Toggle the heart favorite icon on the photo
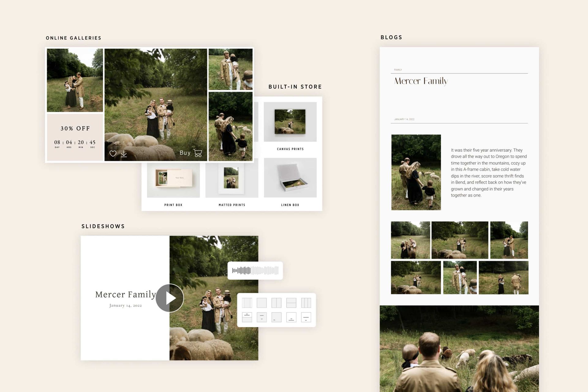The width and height of the screenshot is (588, 392). [x=113, y=154]
